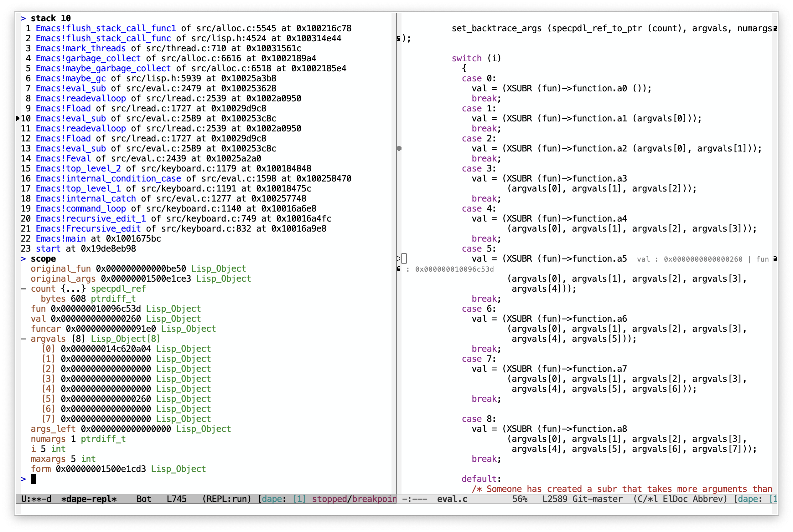
Task: Click the selected frame arrow beside frame 10
Action: tap(17, 118)
